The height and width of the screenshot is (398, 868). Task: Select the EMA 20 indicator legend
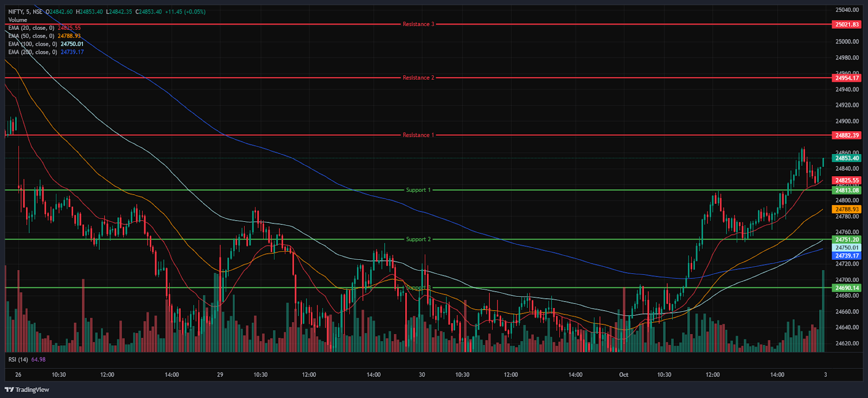pos(31,28)
